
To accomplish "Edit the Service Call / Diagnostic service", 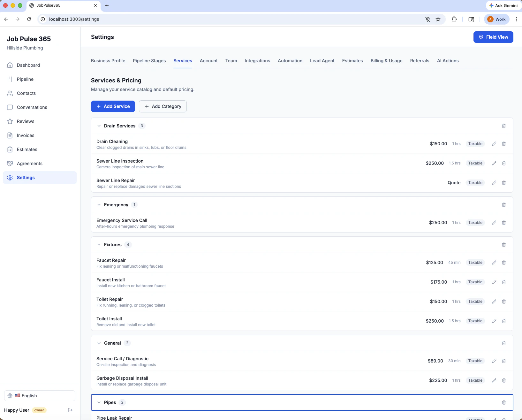I will pos(494,361).
